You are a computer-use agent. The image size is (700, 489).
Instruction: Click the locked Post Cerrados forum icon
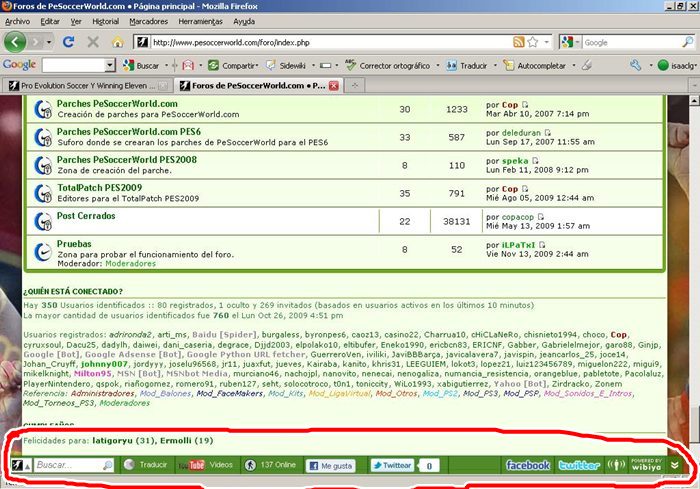coord(43,222)
